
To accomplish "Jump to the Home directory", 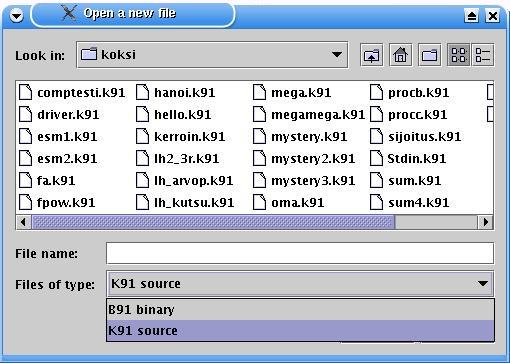I will (x=401, y=55).
